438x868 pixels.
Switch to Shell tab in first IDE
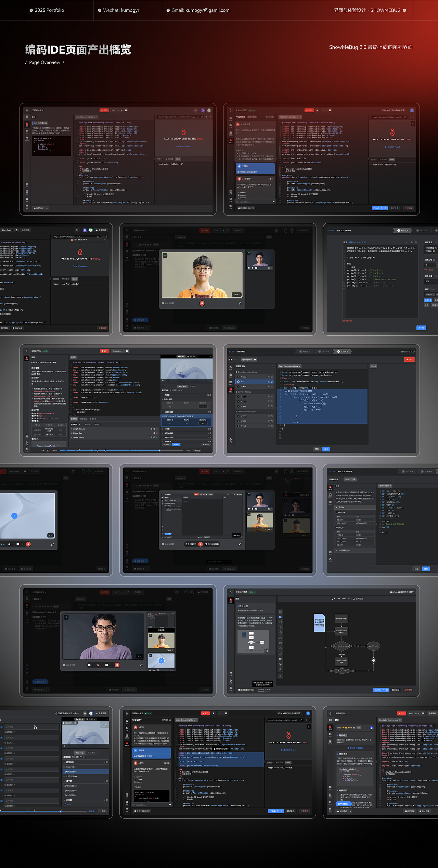(x=178, y=159)
